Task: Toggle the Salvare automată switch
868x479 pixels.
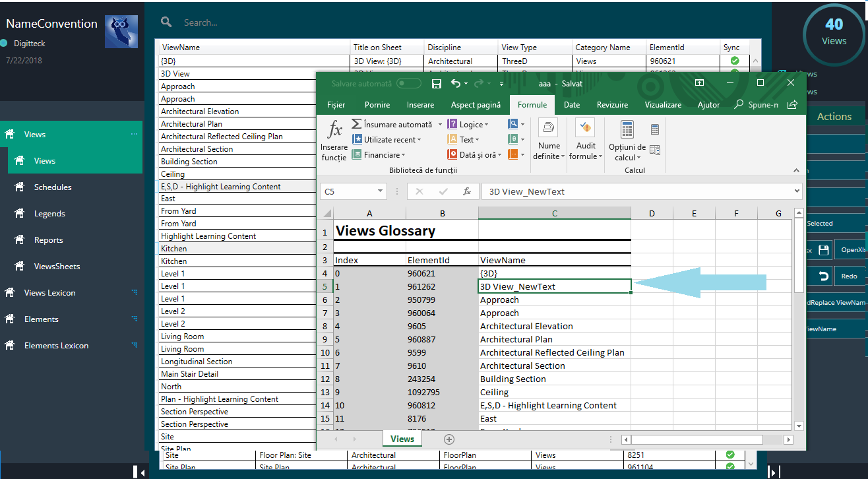Action: click(409, 84)
